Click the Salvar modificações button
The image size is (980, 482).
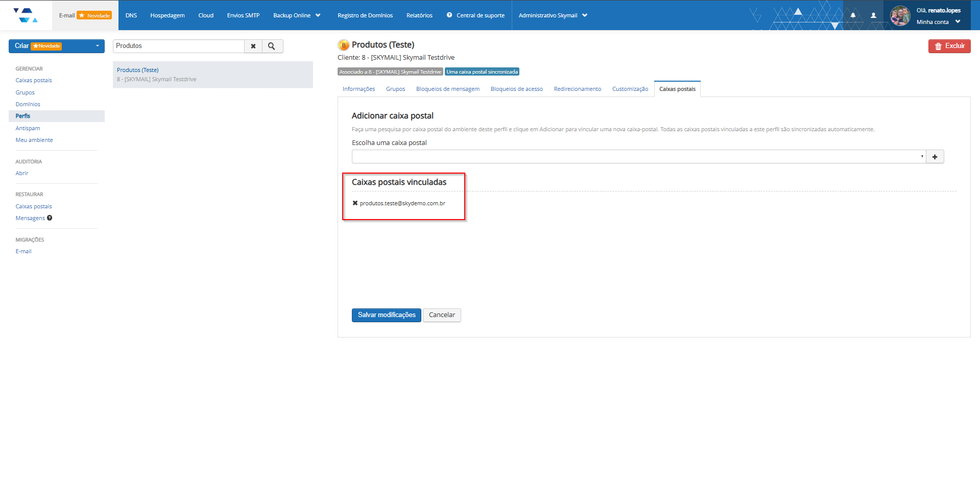click(386, 315)
